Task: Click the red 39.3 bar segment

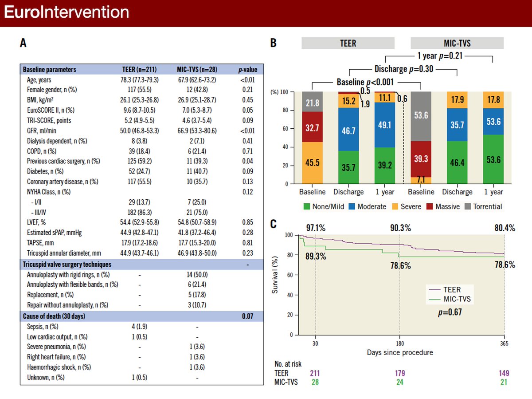Action: [421, 159]
